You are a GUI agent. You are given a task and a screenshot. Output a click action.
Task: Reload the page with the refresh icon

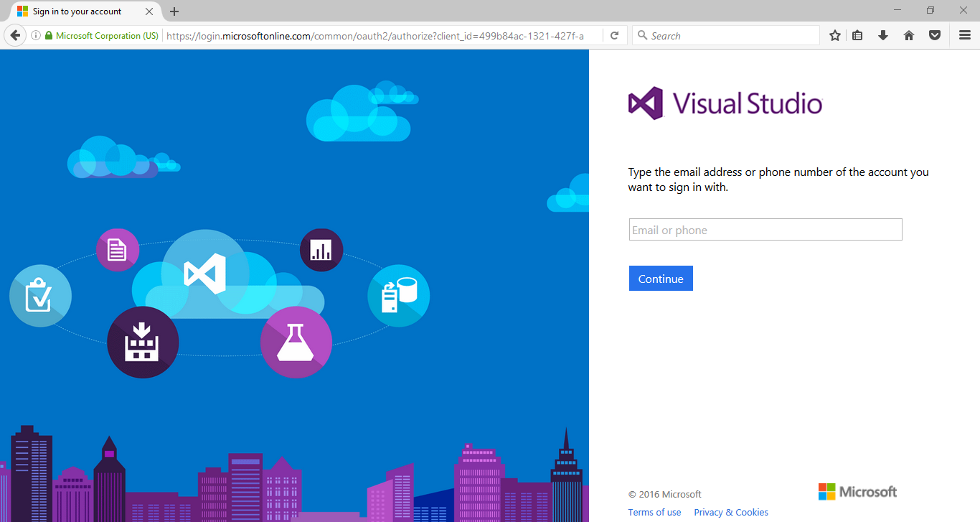point(614,35)
